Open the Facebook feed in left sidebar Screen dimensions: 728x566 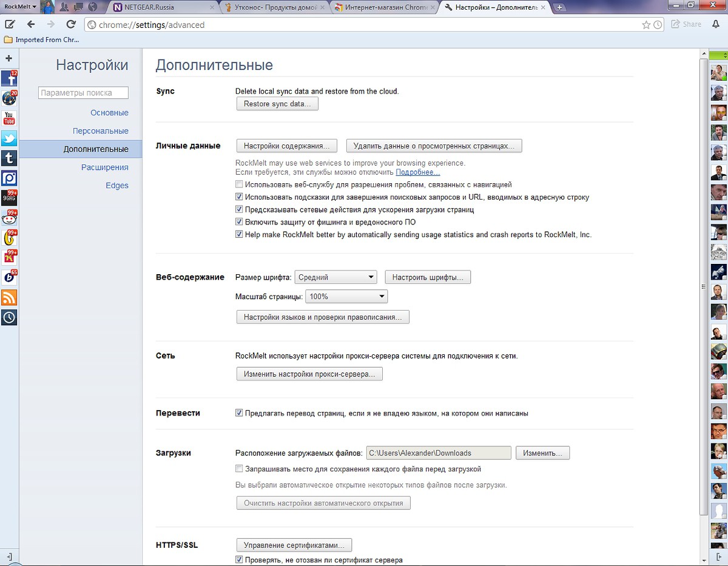click(8, 79)
